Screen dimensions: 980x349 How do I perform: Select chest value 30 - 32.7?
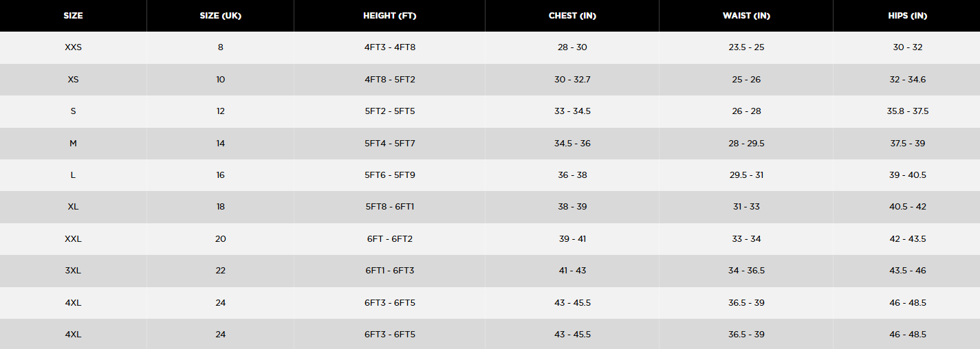(x=572, y=80)
